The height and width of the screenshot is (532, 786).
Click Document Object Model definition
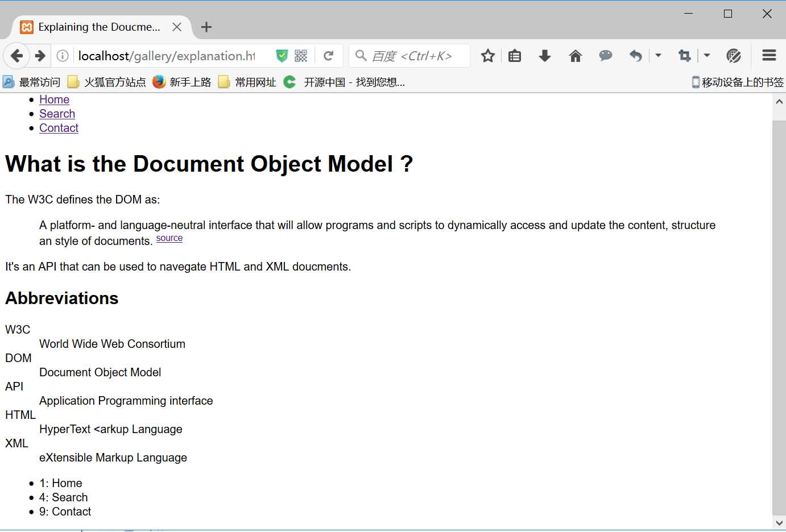coord(100,372)
